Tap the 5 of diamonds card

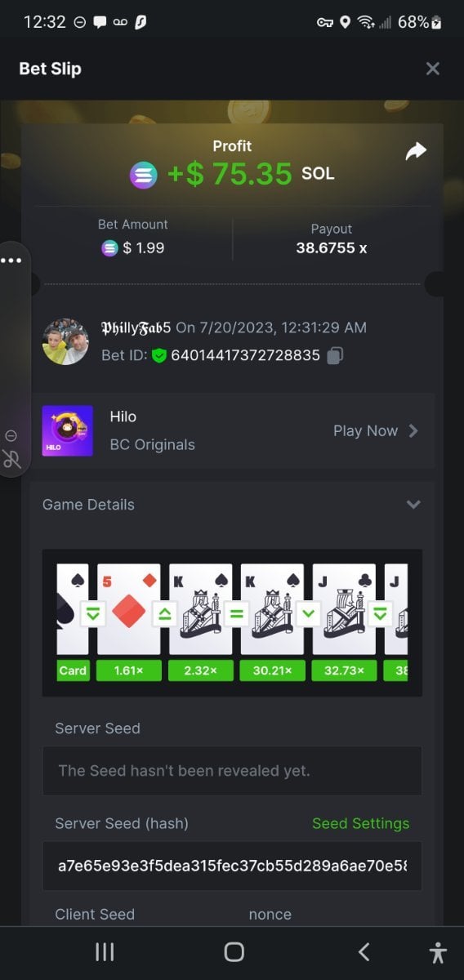point(128,609)
